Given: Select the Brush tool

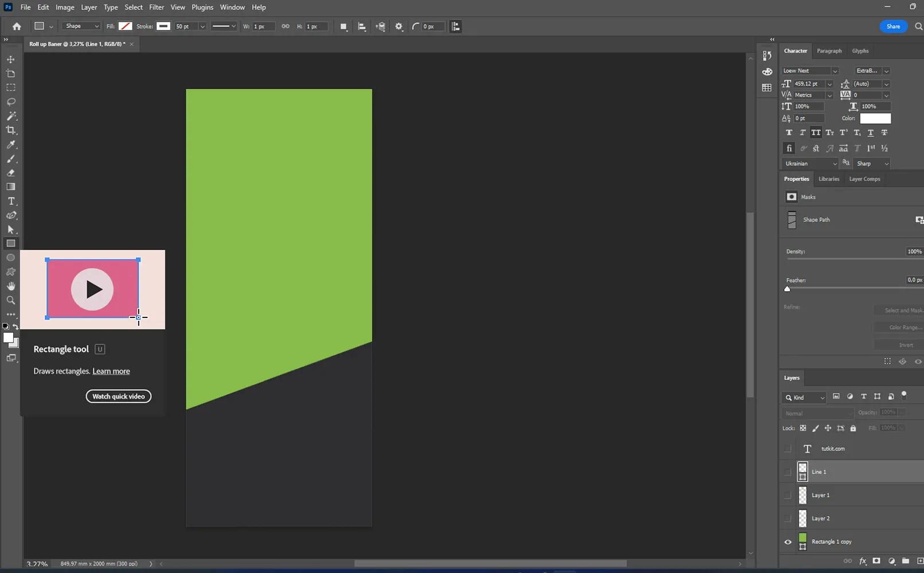Looking at the screenshot, I should coord(11,159).
